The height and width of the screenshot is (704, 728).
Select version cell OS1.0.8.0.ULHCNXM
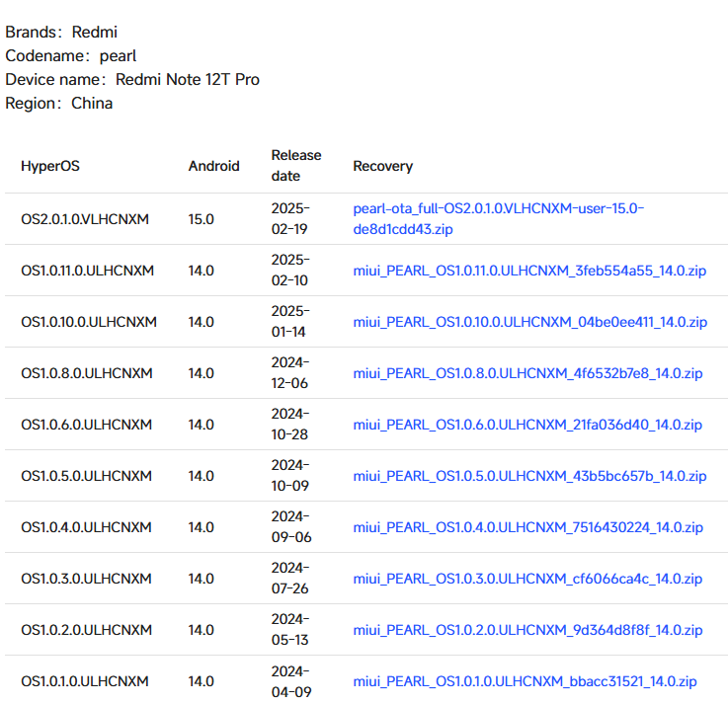pos(86,373)
